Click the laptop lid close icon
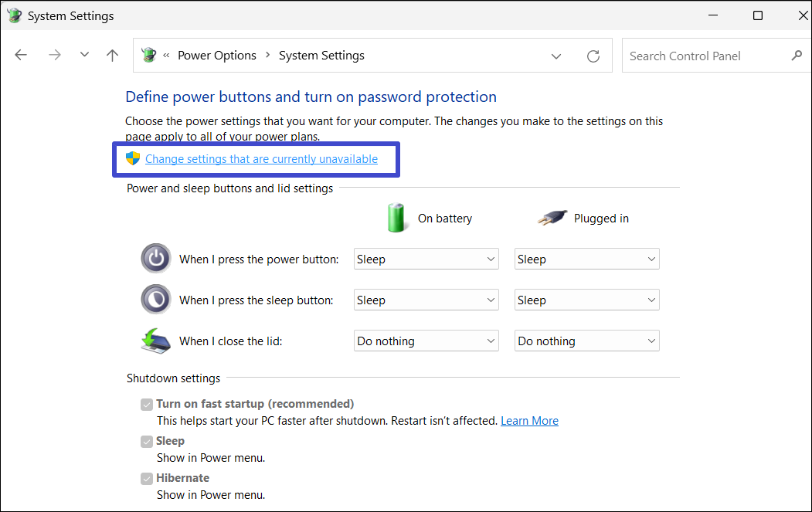 click(156, 341)
